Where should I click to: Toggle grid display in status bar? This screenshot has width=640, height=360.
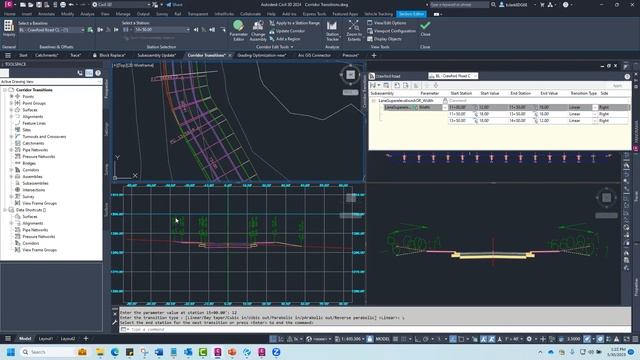tap(396, 339)
